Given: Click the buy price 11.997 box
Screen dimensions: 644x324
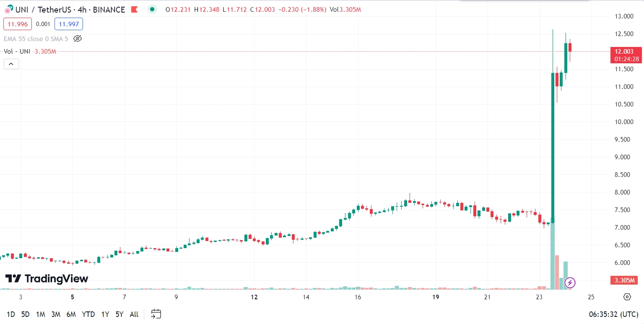Looking at the screenshot, I should click(x=69, y=24).
